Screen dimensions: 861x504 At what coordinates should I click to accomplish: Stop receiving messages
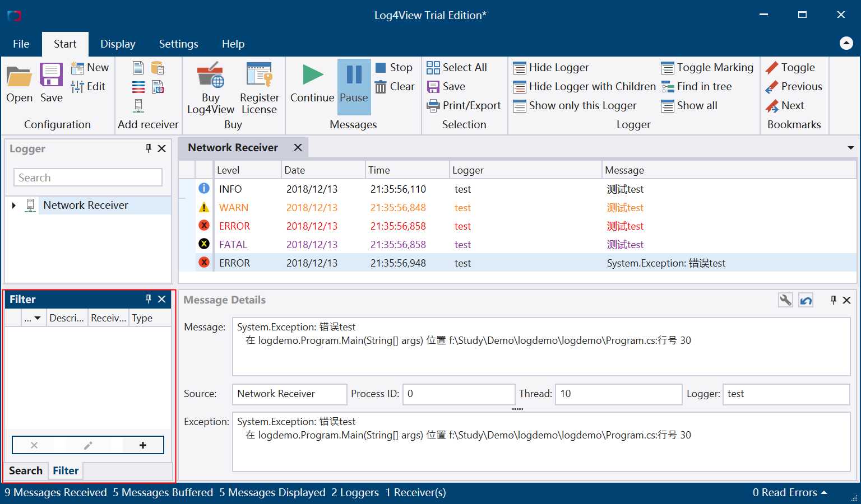point(394,68)
